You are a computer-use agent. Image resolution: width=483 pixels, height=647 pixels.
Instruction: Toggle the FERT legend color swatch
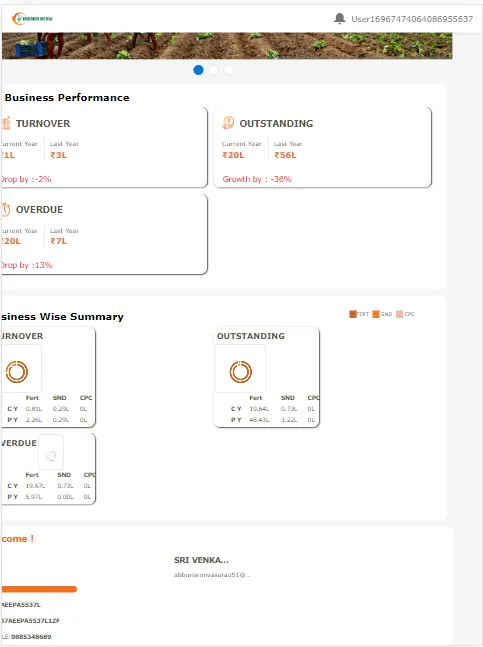[353, 314]
